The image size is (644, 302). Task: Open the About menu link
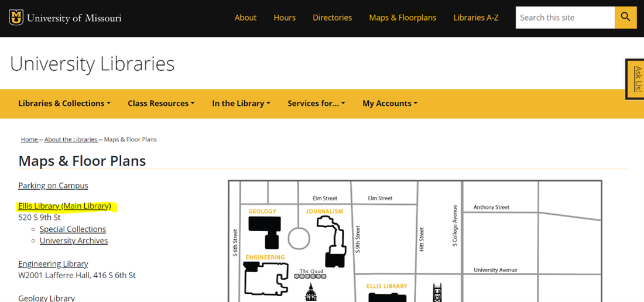tap(245, 18)
